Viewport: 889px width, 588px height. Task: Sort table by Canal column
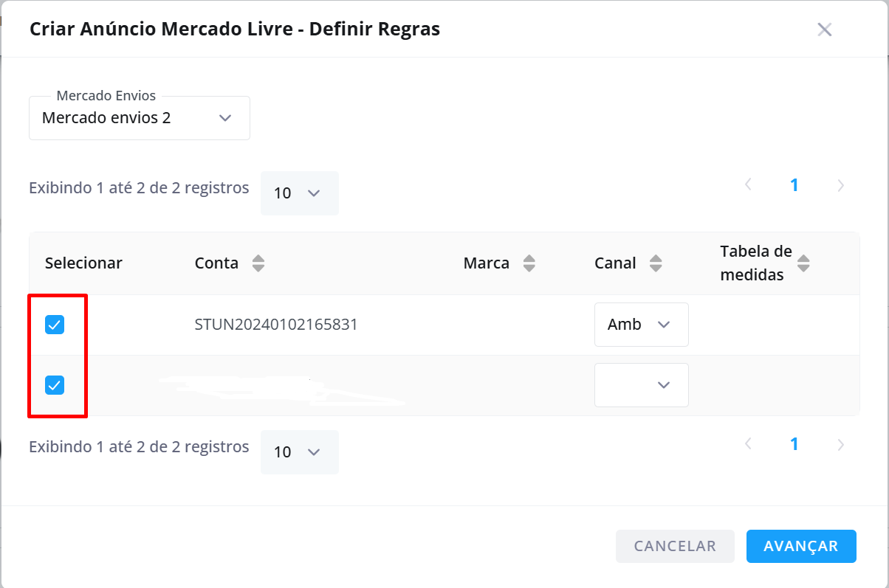656,263
